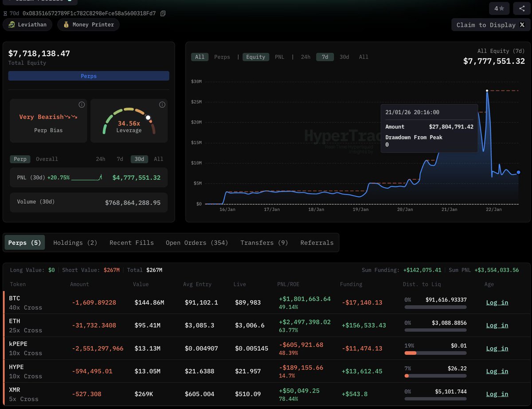Viewport: 532px width, 409px height.
Task: Set stats panel period to 7d
Action: click(120, 159)
